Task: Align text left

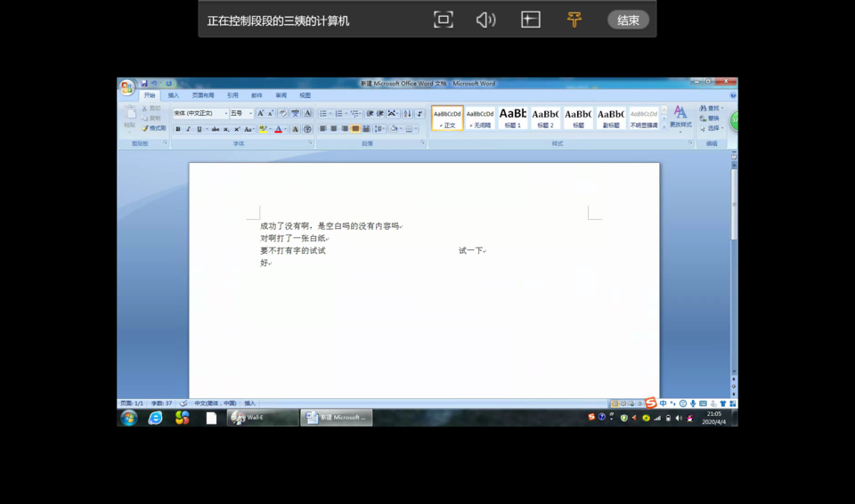Action: 322,129
